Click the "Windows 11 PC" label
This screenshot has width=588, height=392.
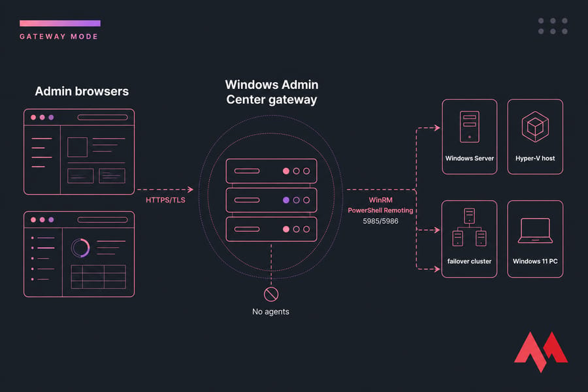click(535, 261)
